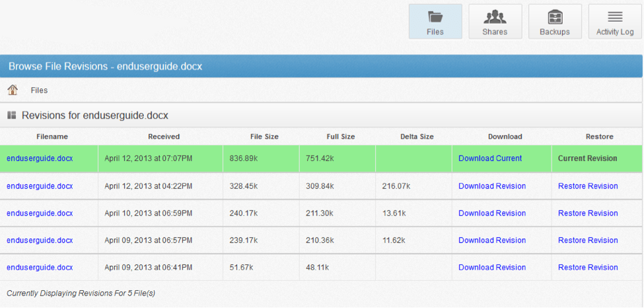Click 'Revisions for enduserguide.docx' heading
This screenshot has width=644, height=308.
point(95,115)
